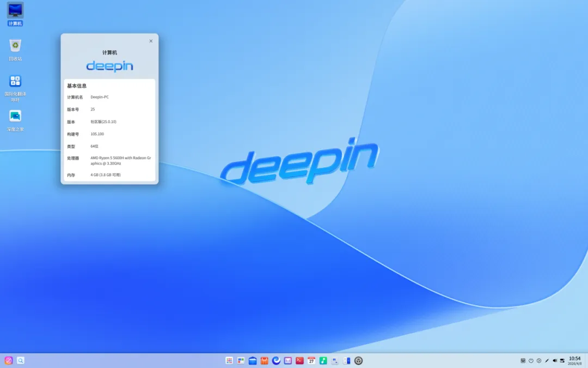Expand the tray arrow-in-circle icon
The image size is (588, 368).
(x=539, y=360)
